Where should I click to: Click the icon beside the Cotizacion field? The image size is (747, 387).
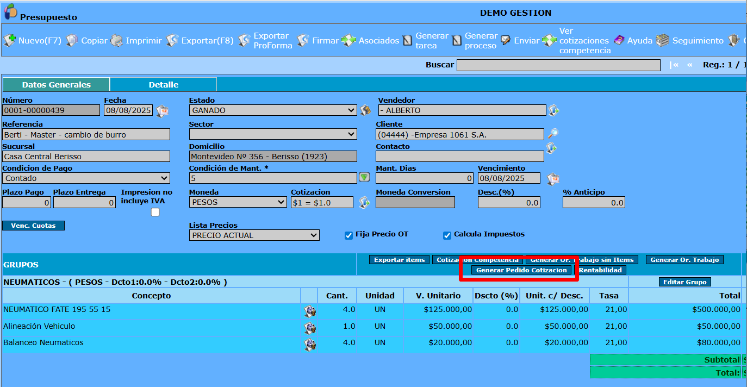tap(364, 202)
